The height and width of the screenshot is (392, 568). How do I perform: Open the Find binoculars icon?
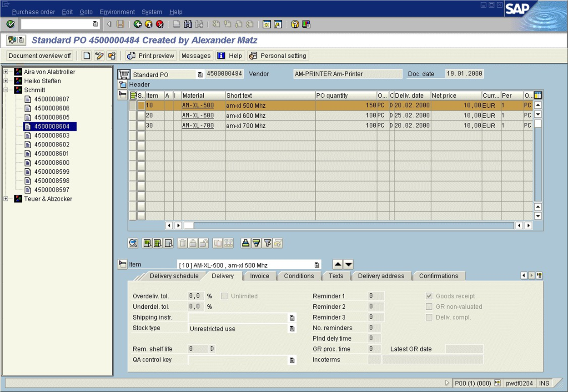point(187,24)
